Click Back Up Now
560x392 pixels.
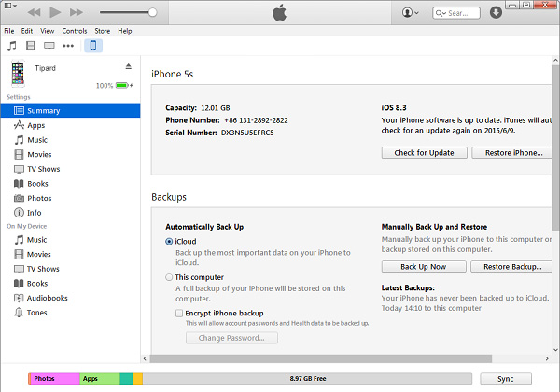click(424, 267)
